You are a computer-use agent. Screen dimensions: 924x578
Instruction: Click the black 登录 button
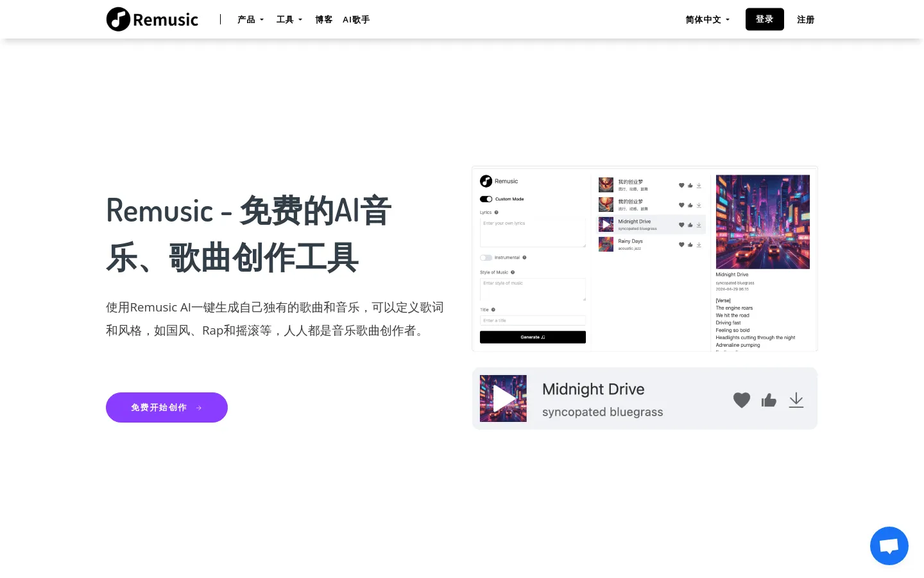click(765, 19)
